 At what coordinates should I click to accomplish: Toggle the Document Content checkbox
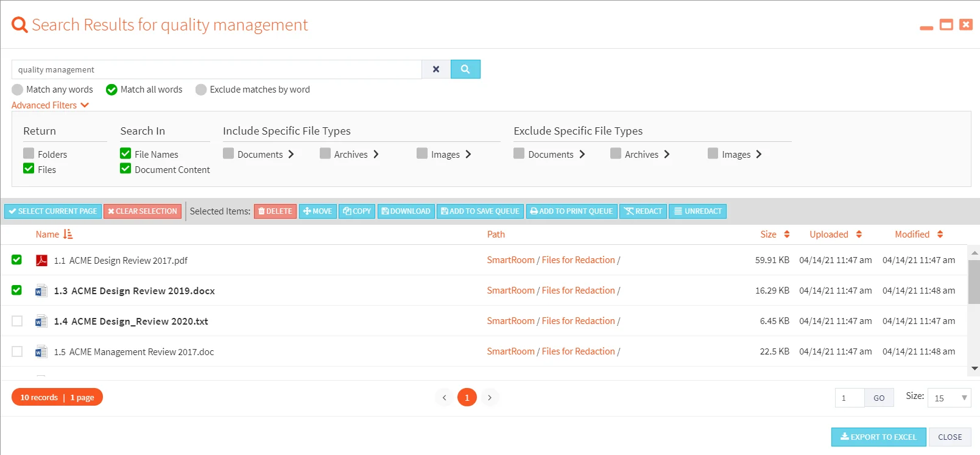tap(125, 169)
